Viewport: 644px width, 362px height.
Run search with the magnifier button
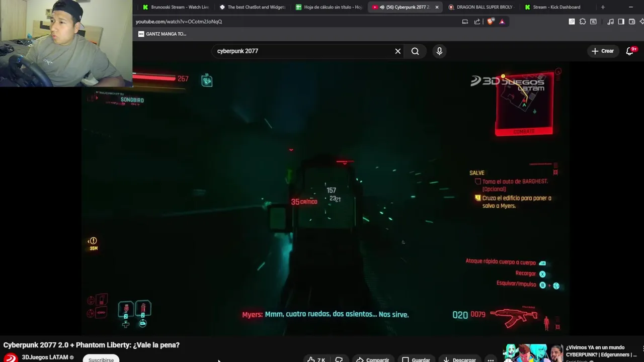415,51
